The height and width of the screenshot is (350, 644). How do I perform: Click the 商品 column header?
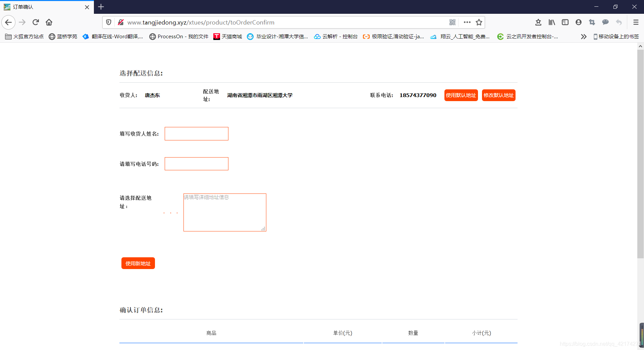(211, 333)
